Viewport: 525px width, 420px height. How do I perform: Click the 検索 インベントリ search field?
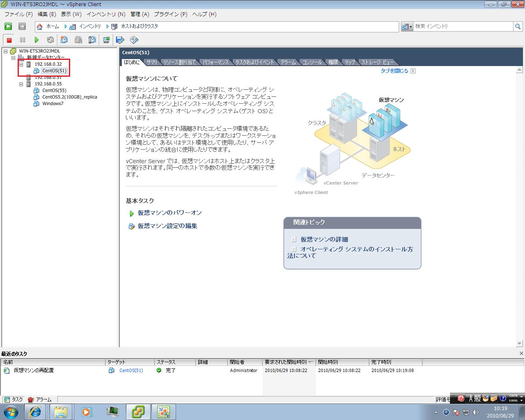pos(463,26)
